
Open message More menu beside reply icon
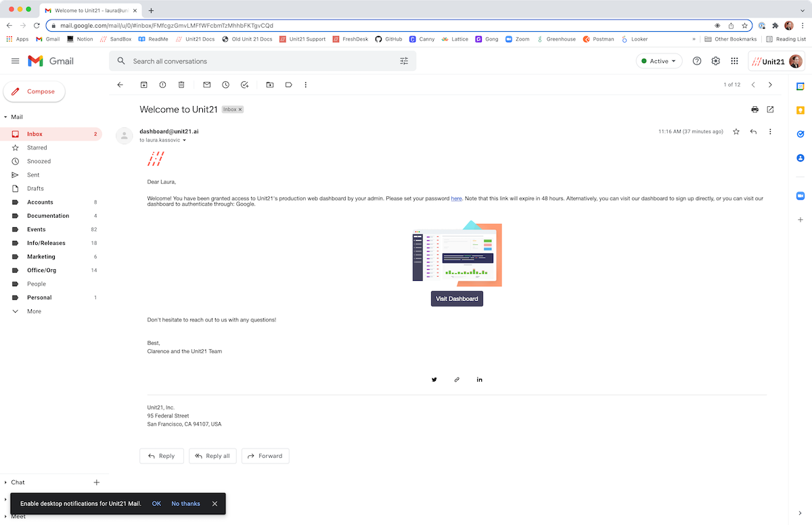[x=770, y=131]
